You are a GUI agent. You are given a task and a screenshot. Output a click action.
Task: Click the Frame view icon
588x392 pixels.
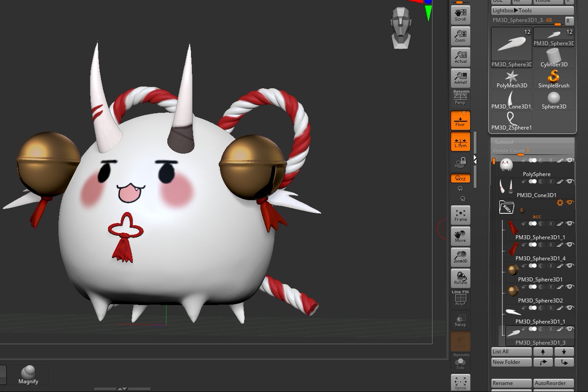[x=461, y=215]
